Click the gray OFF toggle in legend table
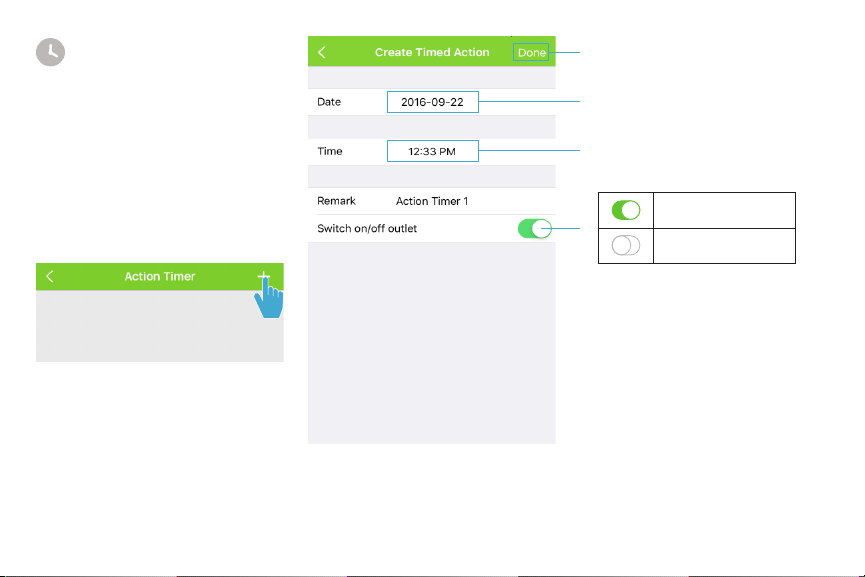865x577 pixels. pos(626,245)
